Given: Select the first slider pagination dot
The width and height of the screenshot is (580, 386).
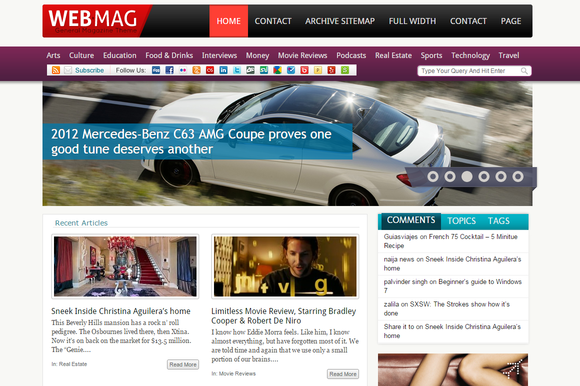Looking at the screenshot, I should 433,177.
